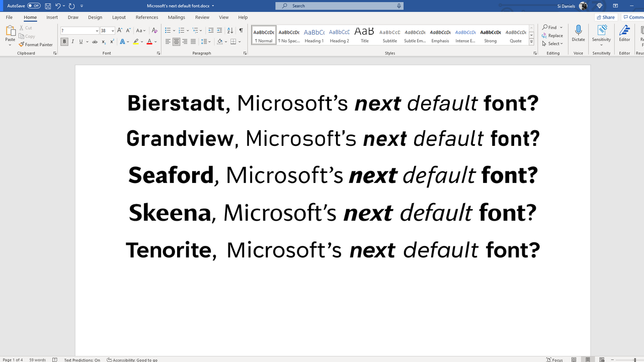644x362 pixels.
Task: Click the Copy button
Action: 27,36
